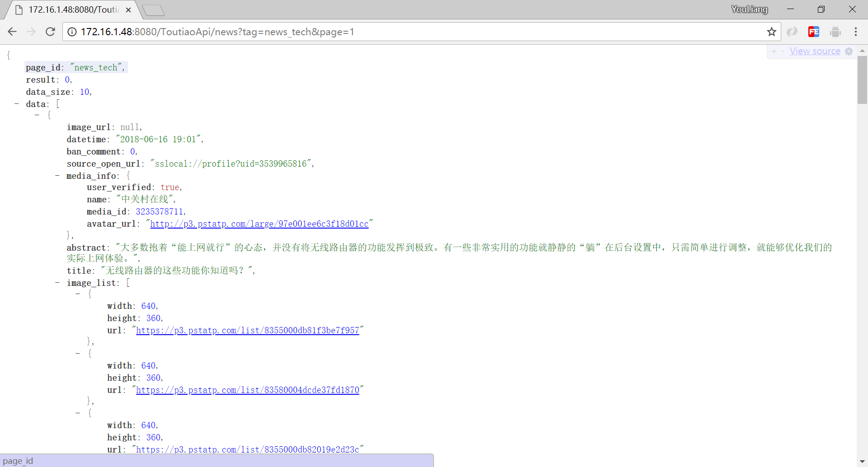This screenshot has height=467, width=868.
Task: Collapse first image_list entry
Action: tap(78, 294)
